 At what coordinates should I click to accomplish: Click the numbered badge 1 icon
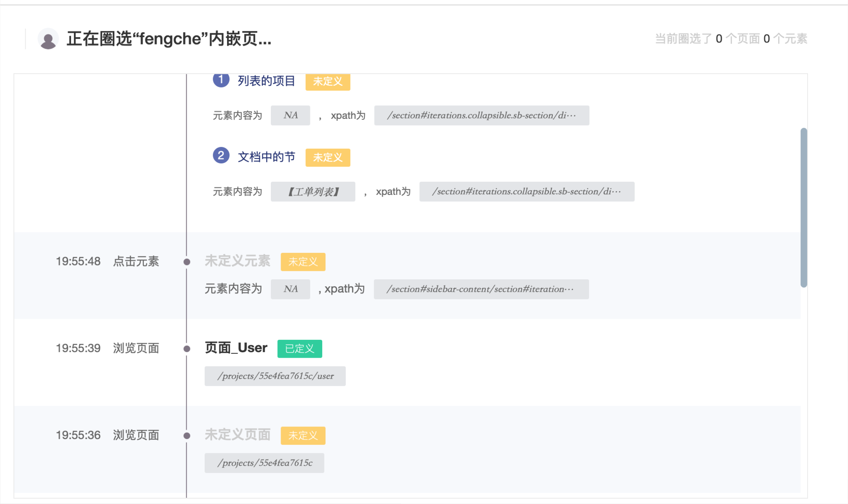[221, 79]
